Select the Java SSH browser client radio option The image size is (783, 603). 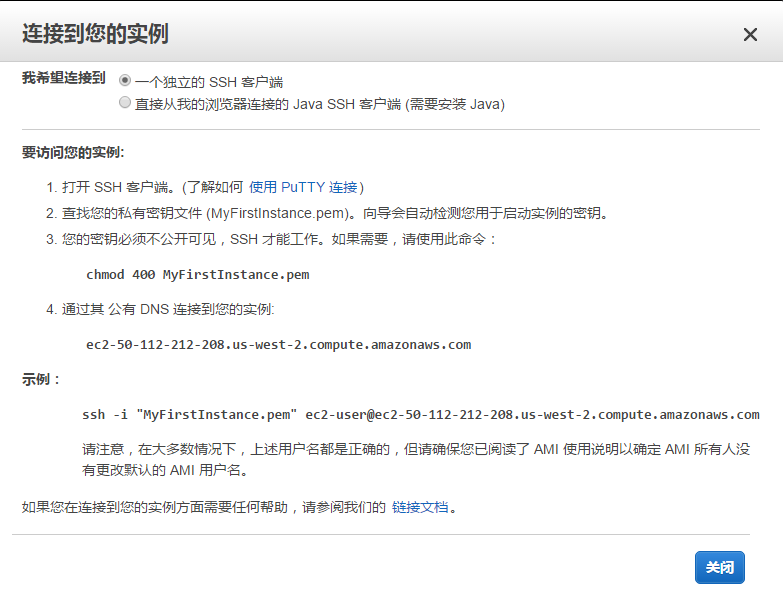coord(125,102)
